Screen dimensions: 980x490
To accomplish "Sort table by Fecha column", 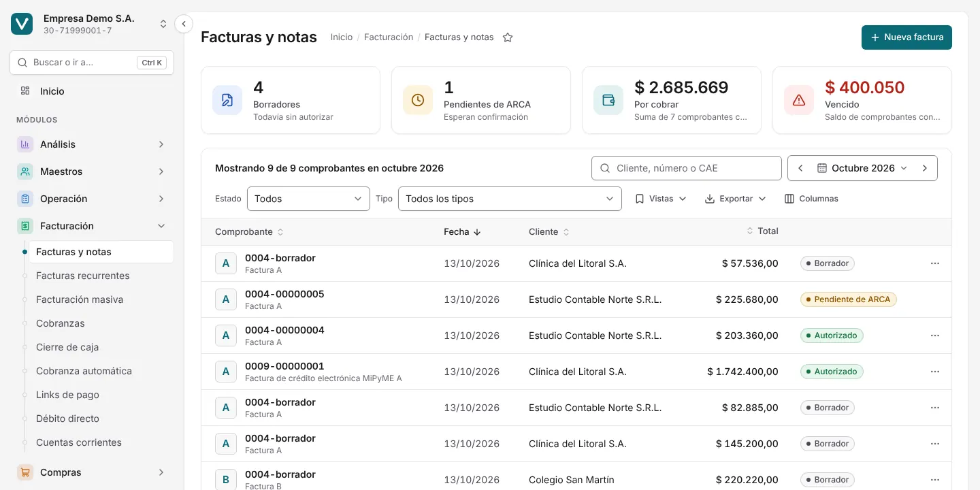I will point(463,232).
